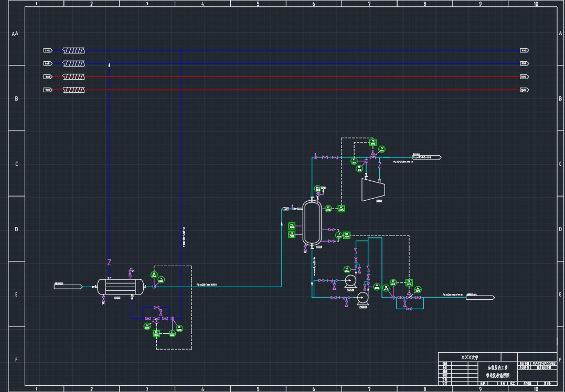Select the green square controller below heat exchanger
The image size is (565, 392).
(156, 333)
